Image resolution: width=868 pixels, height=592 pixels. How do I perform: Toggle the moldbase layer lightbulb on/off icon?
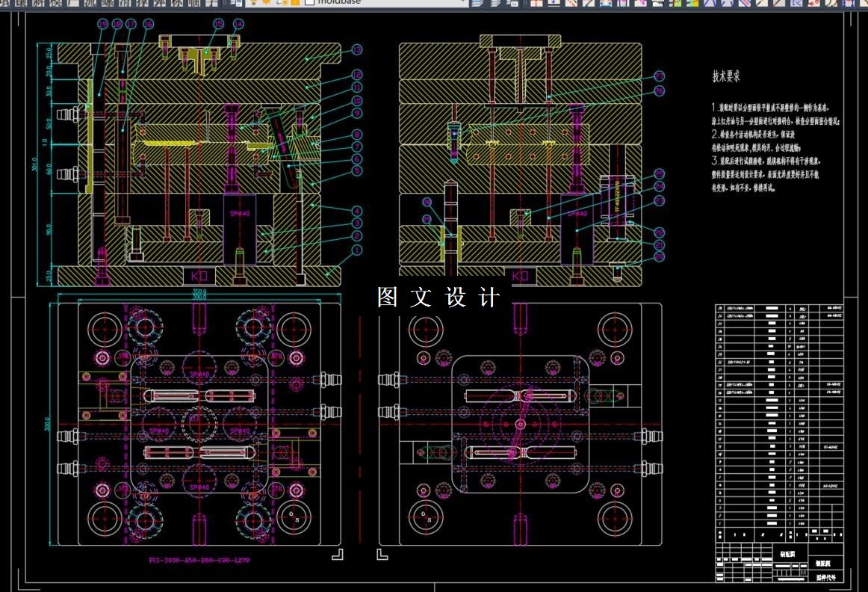(x=253, y=2)
